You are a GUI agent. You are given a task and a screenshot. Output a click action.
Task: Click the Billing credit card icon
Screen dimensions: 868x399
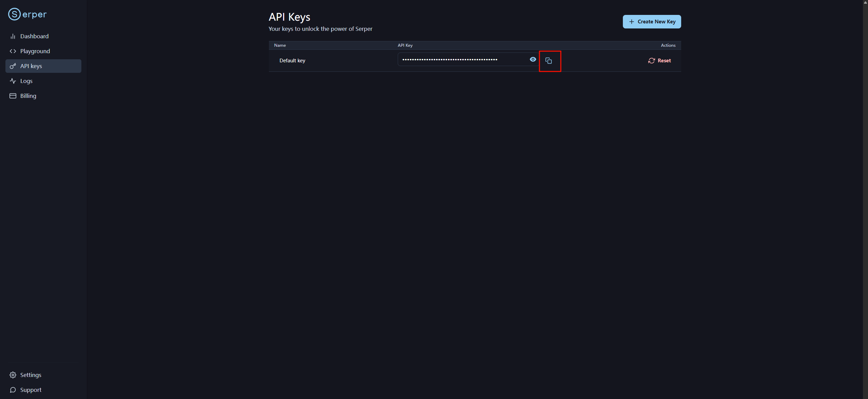click(x=13, y=96)
